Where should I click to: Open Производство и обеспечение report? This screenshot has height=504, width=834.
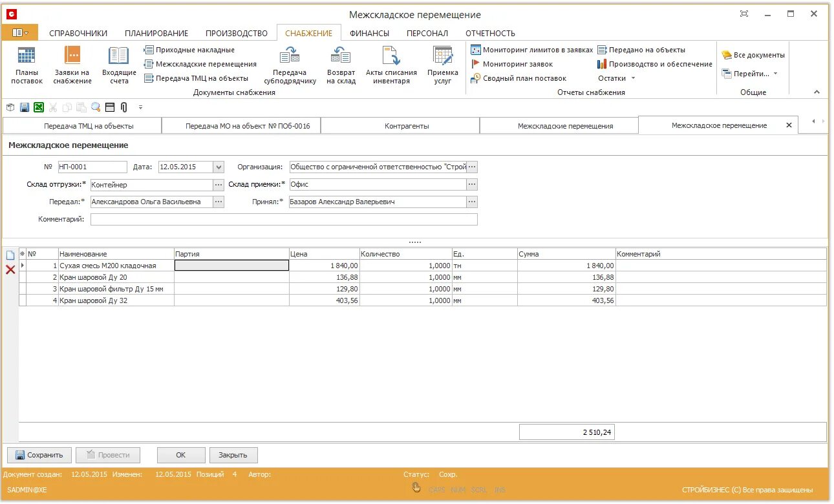pos(654,64)
